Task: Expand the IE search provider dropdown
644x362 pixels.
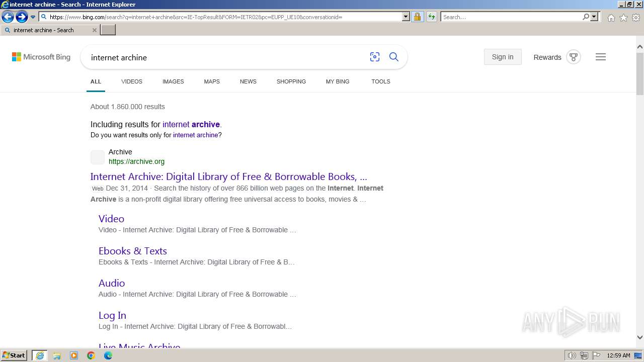Action: tap(594, 17)
